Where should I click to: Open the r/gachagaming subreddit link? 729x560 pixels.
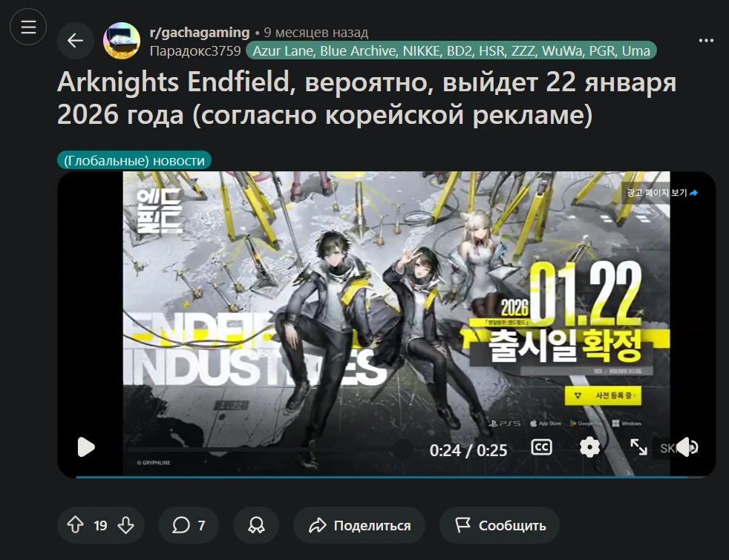click(200, 33)
